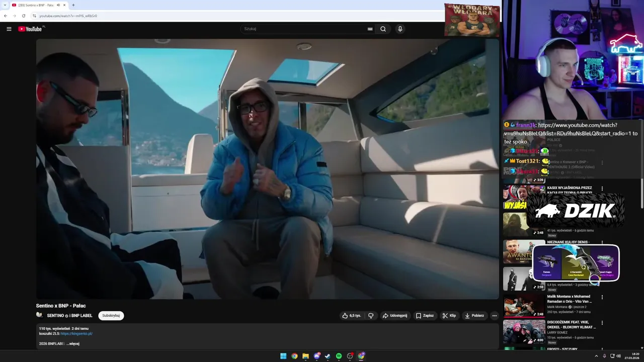Screen dimensions: 644x362
Task: Open Malik Montana x Mohamed Ramadan video
Action: [x=569, y=299]
